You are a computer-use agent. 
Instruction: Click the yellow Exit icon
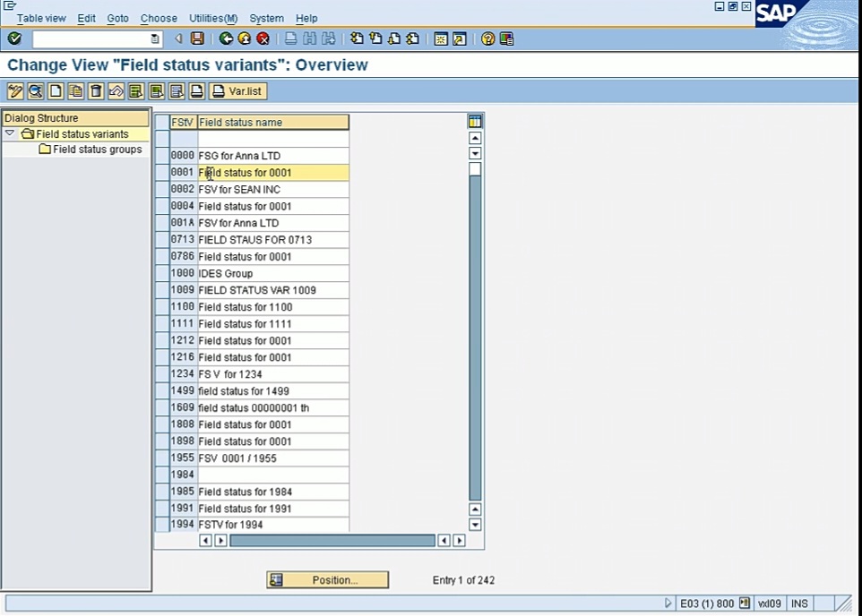[245, 38]
